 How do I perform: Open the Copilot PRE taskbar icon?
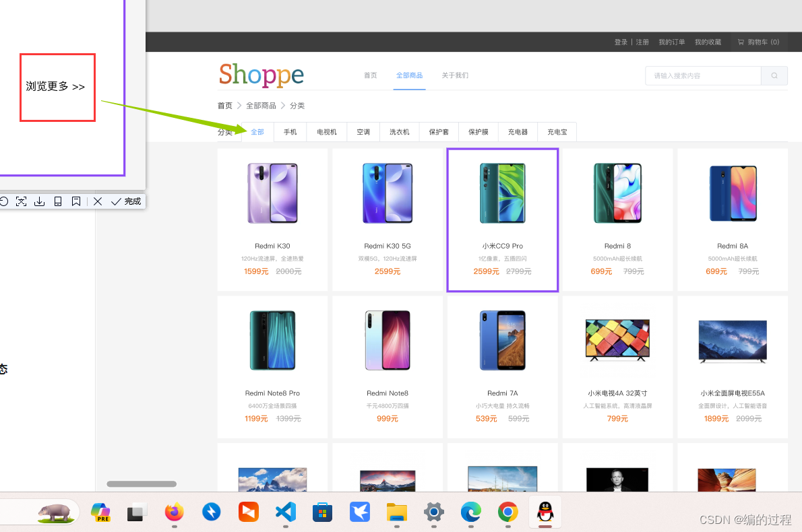pyautogui.click(x=101, y=512)
